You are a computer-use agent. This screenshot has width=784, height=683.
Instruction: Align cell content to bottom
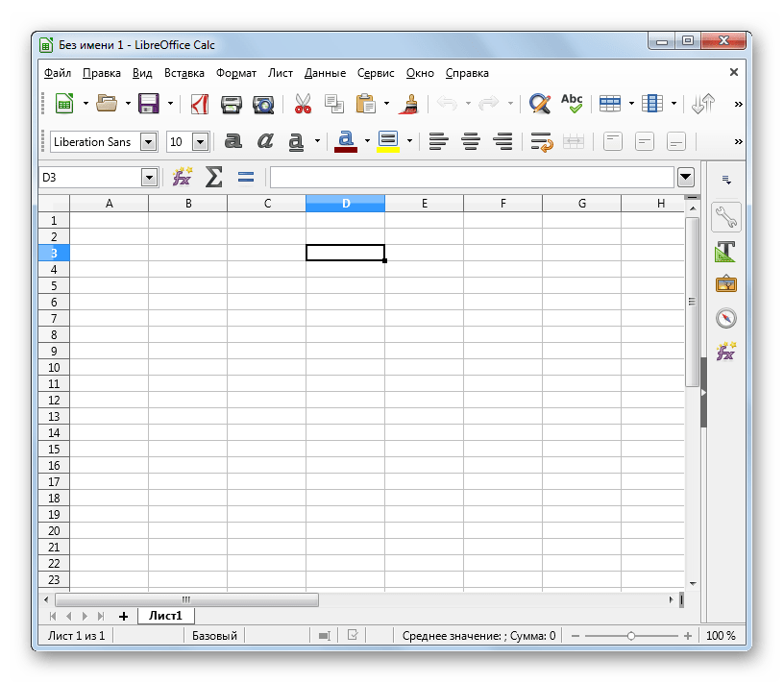[676, 141]
